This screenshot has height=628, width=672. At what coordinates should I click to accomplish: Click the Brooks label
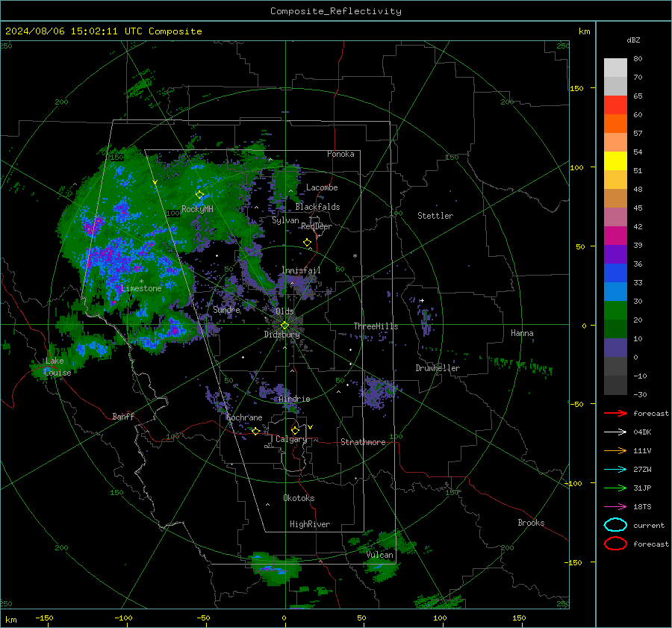(x=531, y=523)
